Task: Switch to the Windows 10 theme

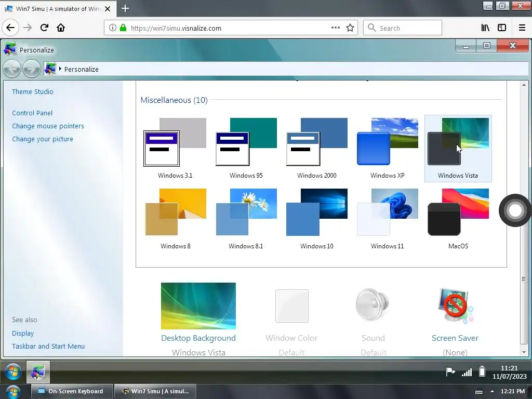Action: (x=316, y=219)
